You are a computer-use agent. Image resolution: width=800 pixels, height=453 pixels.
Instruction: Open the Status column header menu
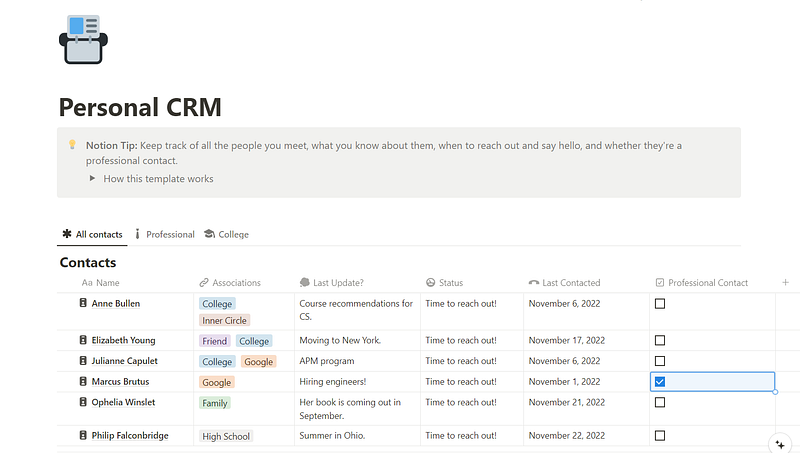tap(449, 283)
